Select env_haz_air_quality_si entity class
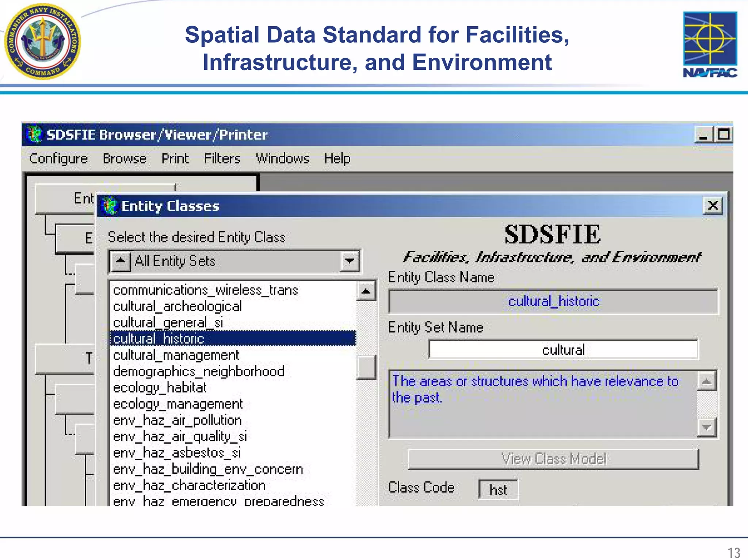 pos(233,437)
